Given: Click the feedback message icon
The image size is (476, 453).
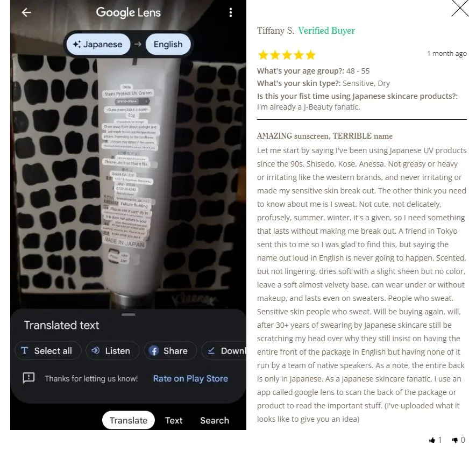Looking at the screenshot, I should tap(29, 378).
